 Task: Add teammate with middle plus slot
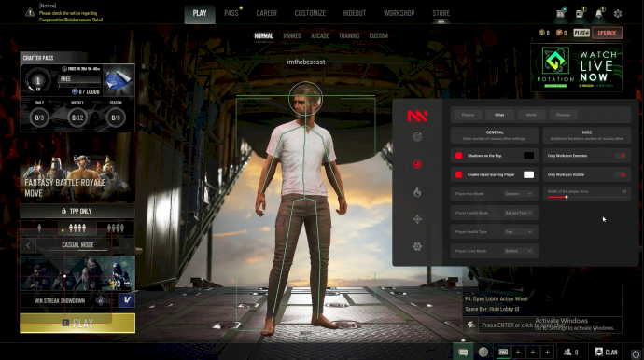[533, 352]
